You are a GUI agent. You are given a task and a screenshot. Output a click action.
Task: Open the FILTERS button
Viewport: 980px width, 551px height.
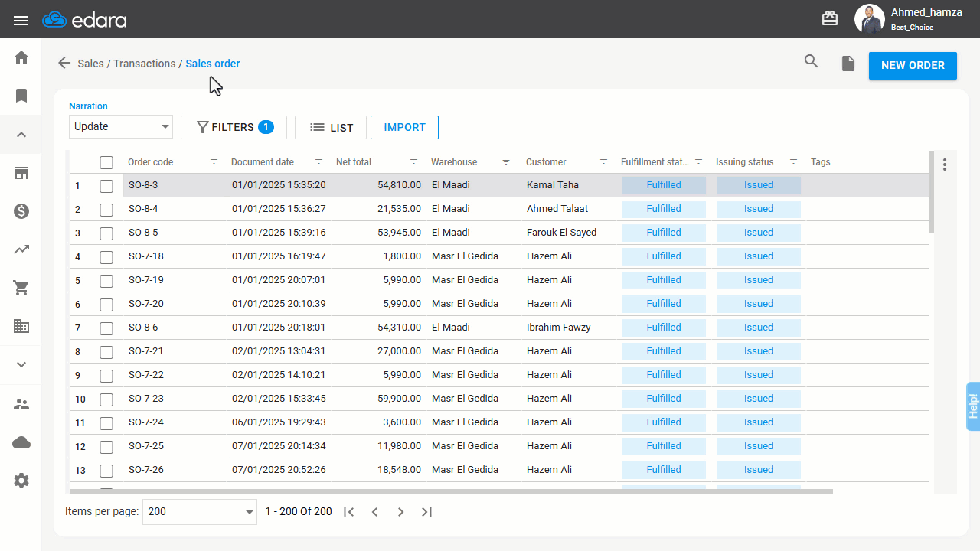coord(234,128)
